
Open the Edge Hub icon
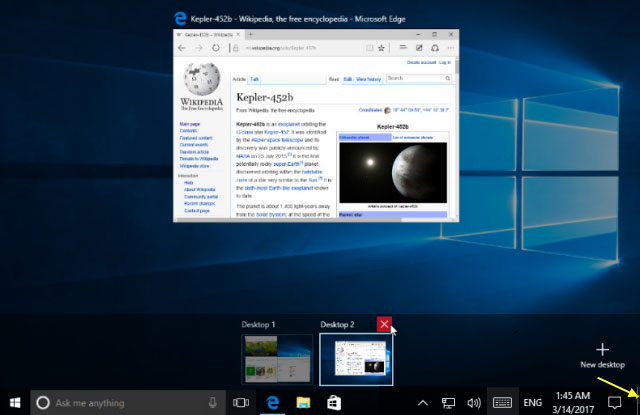pyautogui.click(x=403, y=48)
